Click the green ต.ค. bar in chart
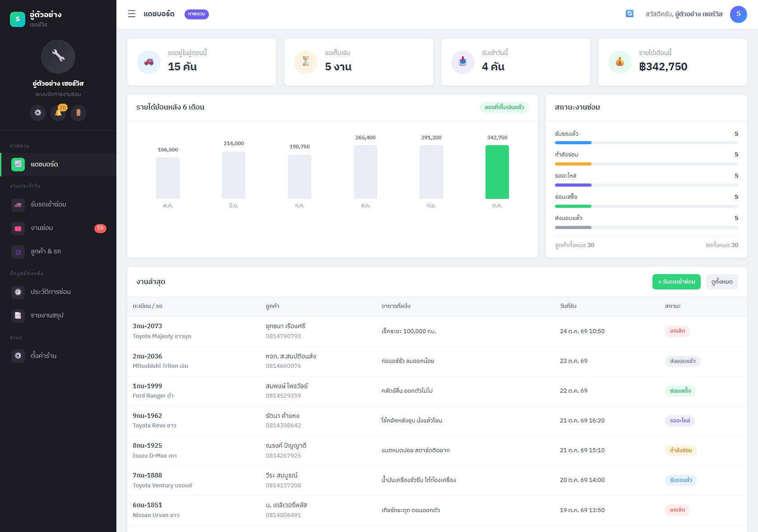This screenshot has width=758, height=532. (497, 172)
